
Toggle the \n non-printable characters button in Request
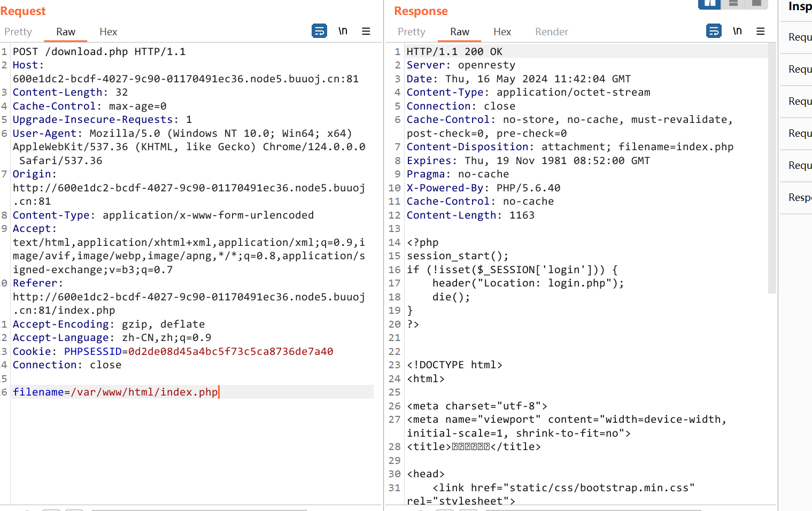[343, 31]
